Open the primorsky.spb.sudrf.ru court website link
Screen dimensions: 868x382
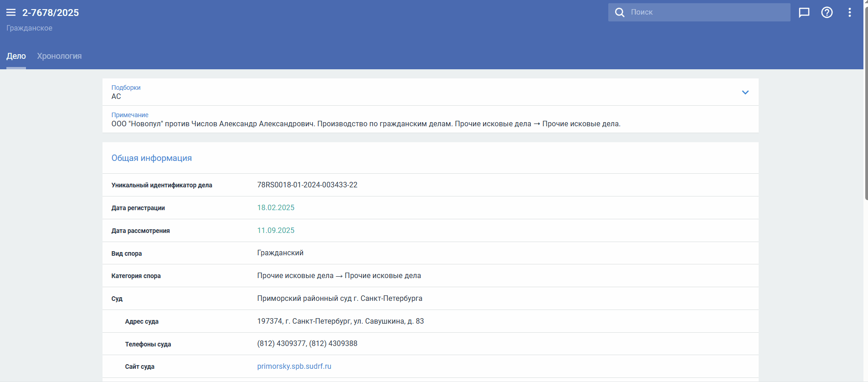[x=294, y=367]
